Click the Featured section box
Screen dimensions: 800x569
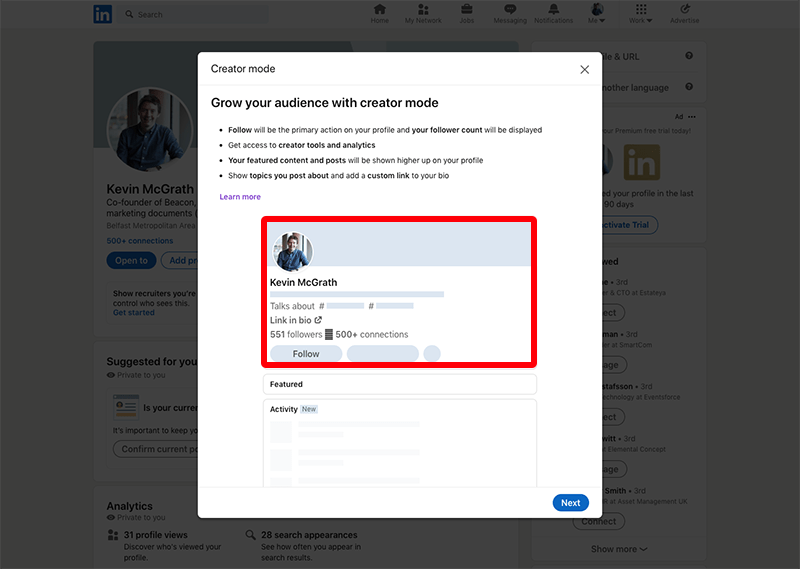tap(399, 384)
